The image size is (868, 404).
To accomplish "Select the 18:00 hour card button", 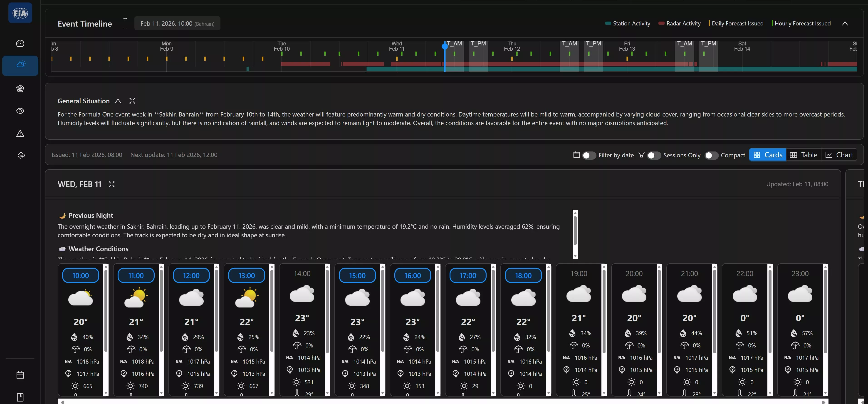I will pyautogui.click(x=523, y=275).
